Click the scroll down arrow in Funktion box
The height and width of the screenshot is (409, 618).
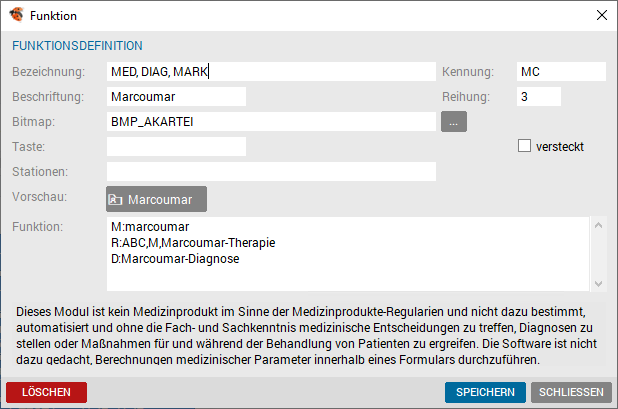[x=598, y=284]
